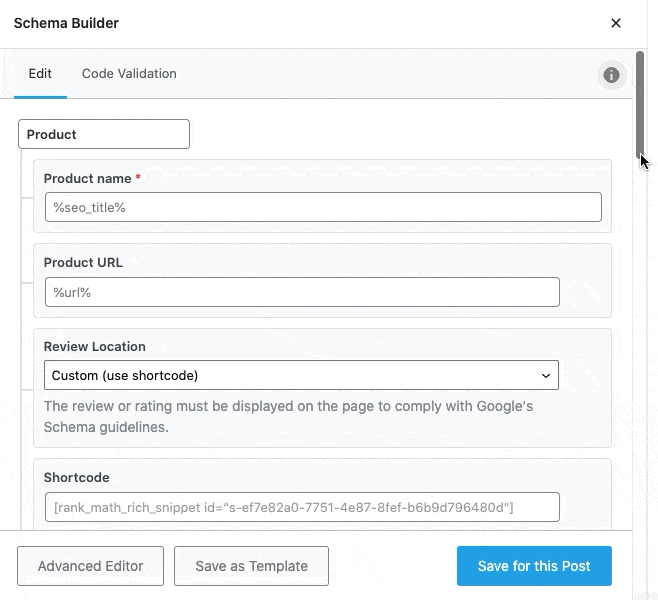Click the Shortcode label

click(76, 477)
